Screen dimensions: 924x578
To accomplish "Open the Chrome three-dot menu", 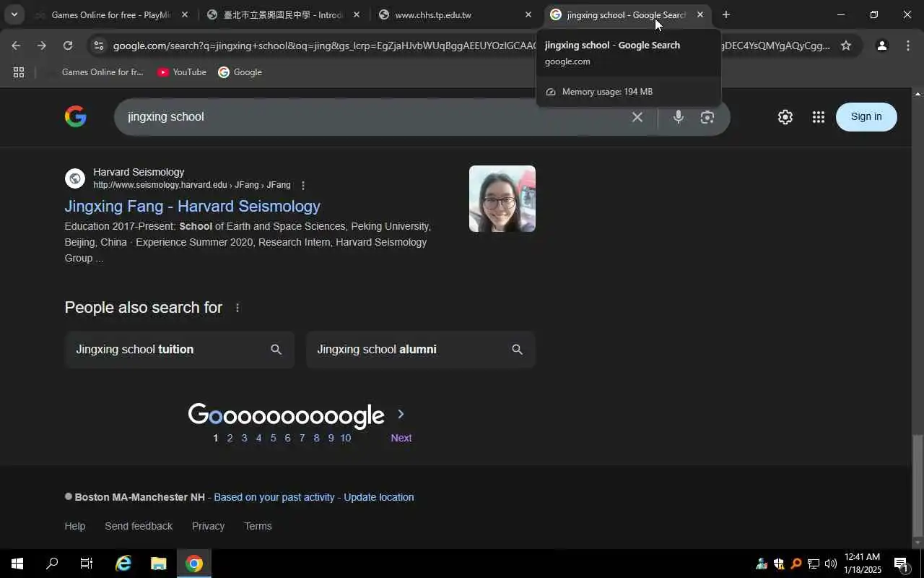I will [x=908, y=46].
